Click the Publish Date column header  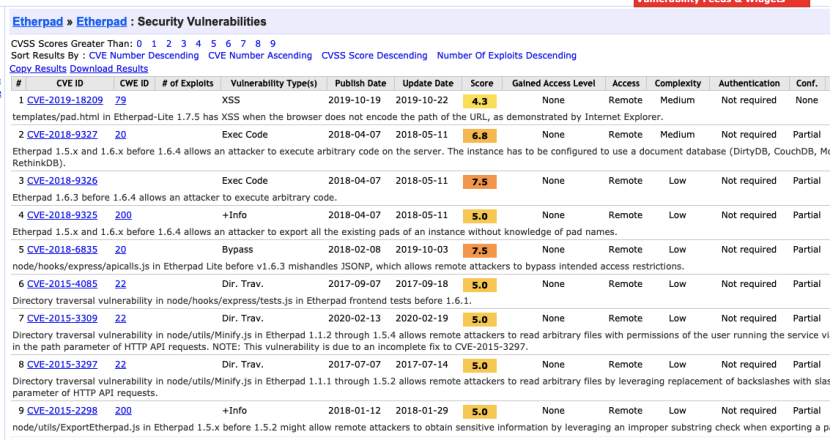coord(360,83)
